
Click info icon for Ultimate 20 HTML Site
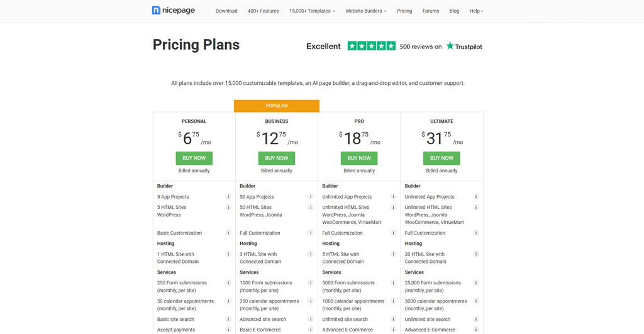(476, 254)
